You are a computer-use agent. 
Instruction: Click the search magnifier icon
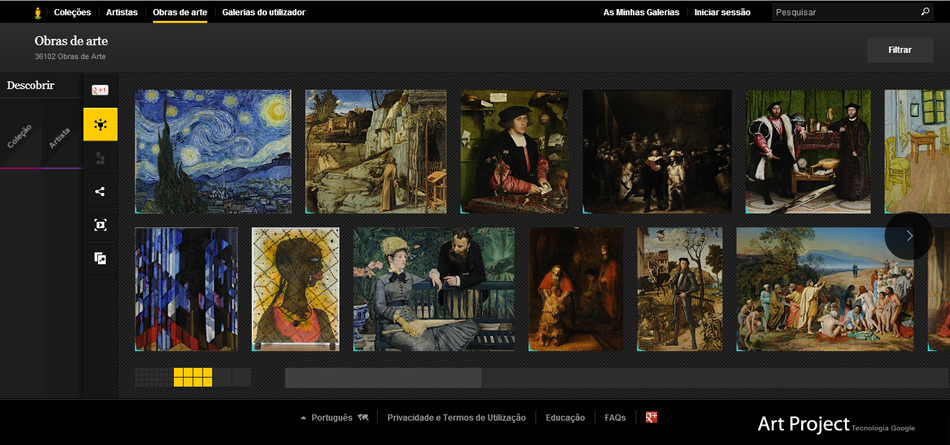(x=925, y=12)
